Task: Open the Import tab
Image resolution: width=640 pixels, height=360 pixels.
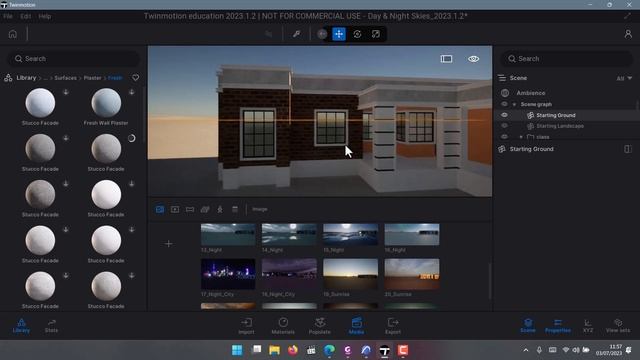Action: [246, 326]
